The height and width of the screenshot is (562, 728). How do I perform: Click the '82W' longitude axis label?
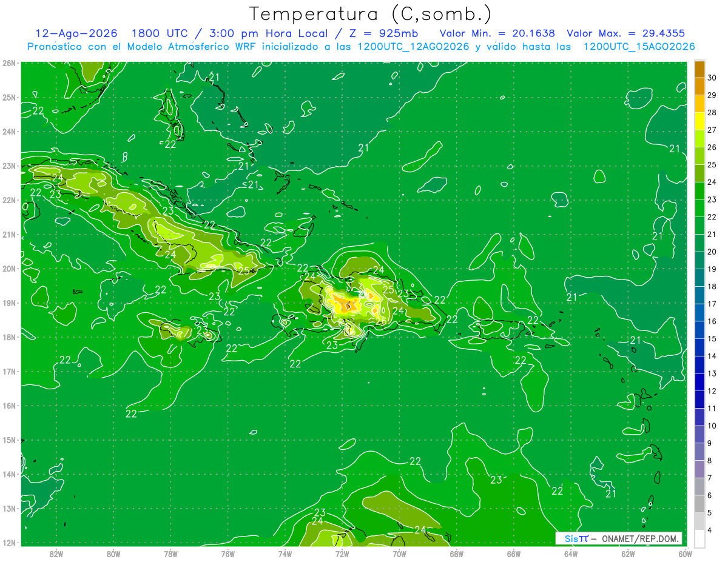coord(56,553)
